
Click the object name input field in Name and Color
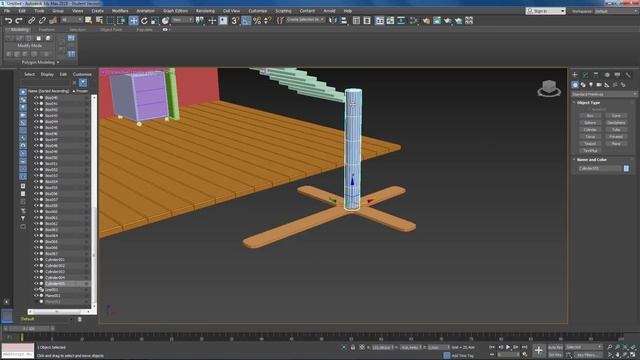tap(599, 168)
